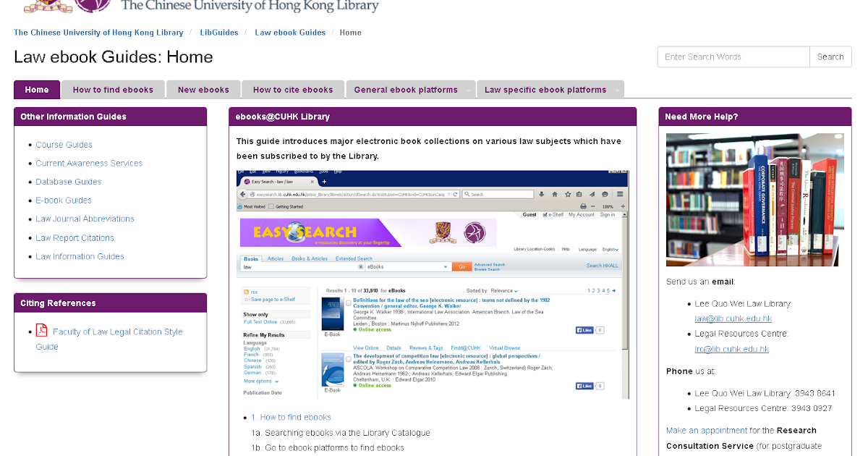Click the Search button beside search box
868x456 pixels.
830,56
